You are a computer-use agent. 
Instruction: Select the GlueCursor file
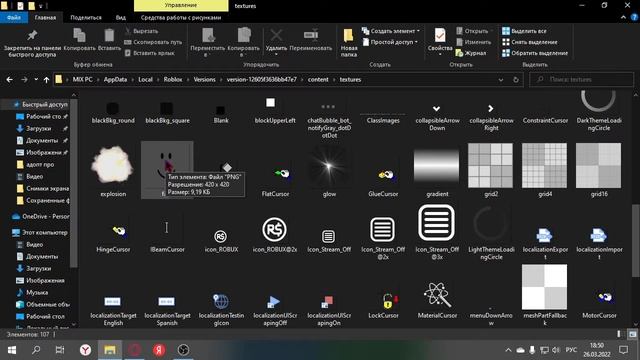point(383,181)
